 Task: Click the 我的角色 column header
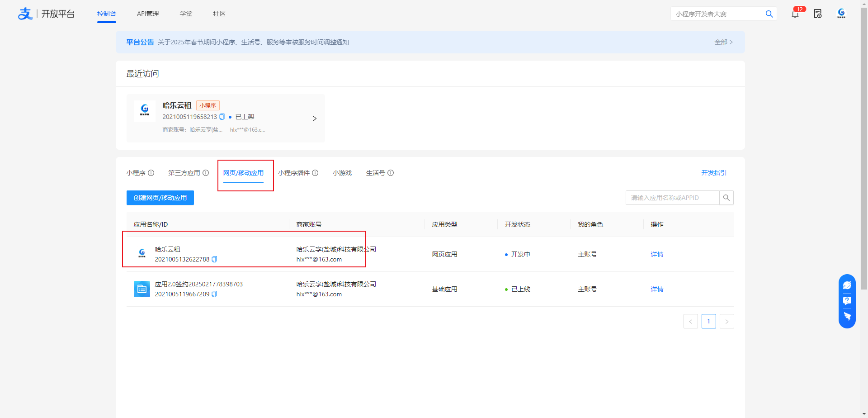click(x=590, y=224)
